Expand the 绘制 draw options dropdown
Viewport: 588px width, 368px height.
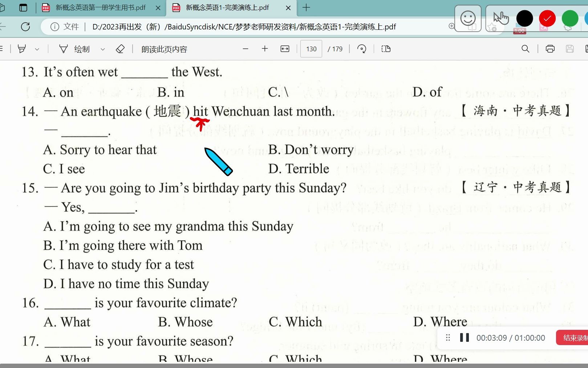click(102, 49)
